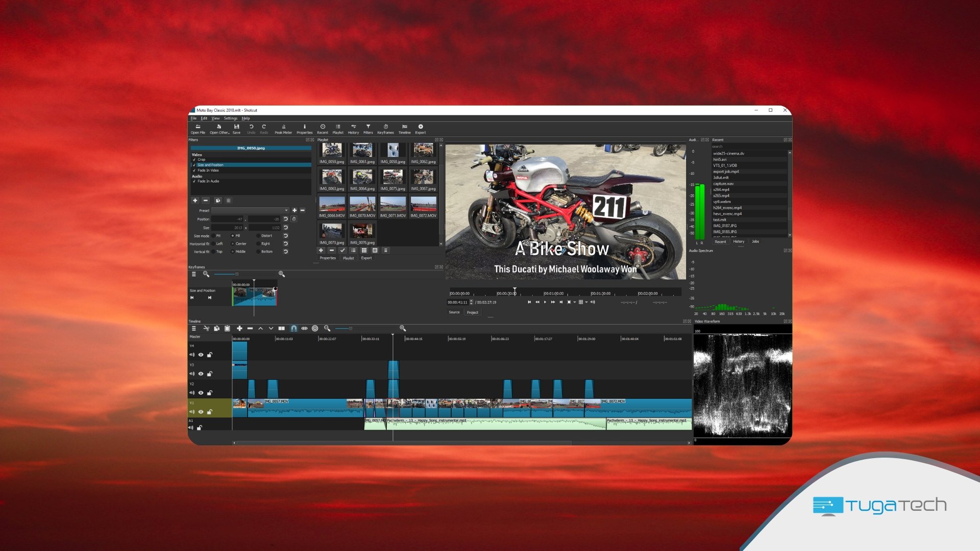Switch the player to the Source tab
This screenshot has width=980, height=551.
454,312
